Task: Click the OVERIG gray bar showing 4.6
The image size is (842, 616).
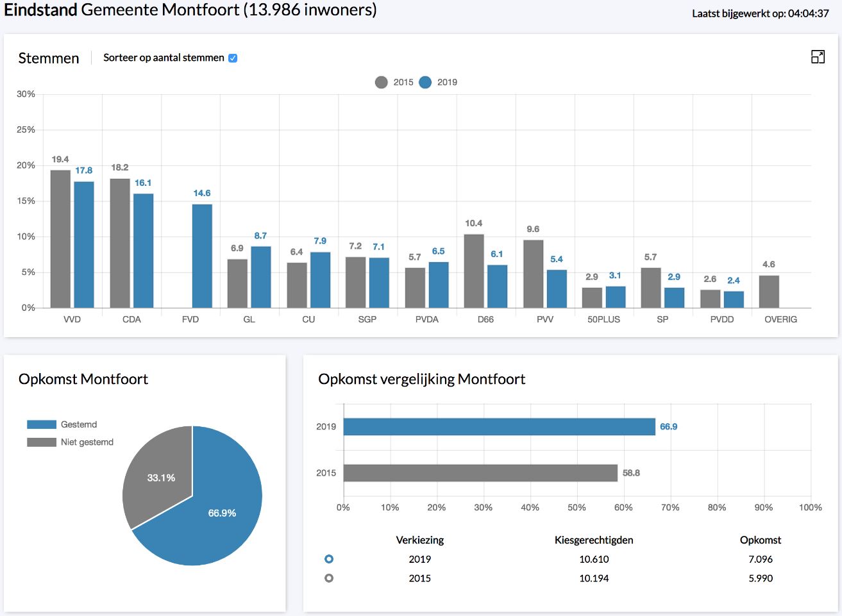Action: [769, 292]
